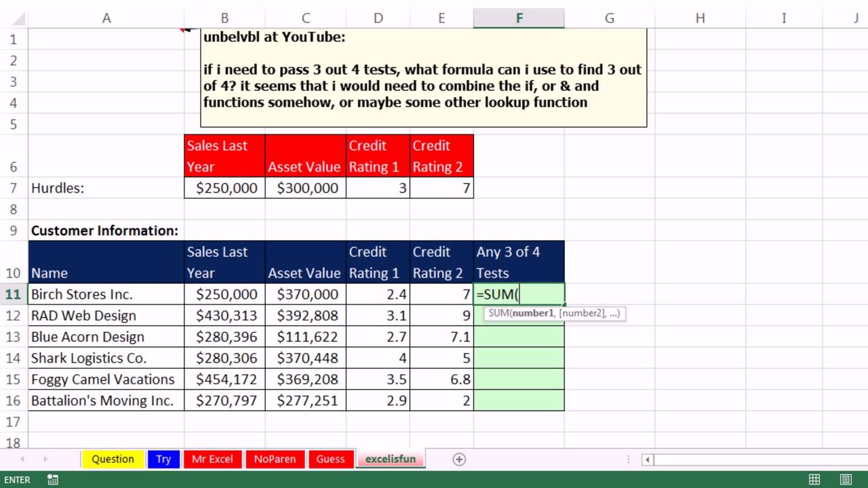Viewport: 868px width, 488px height.
Task: Select credit rating 3.5 cell
Action: (378, 379)
